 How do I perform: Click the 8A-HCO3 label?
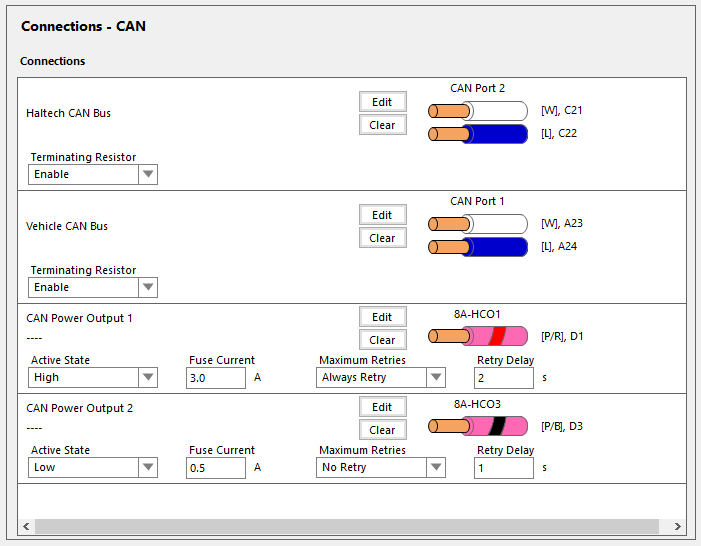click(477, 404)
